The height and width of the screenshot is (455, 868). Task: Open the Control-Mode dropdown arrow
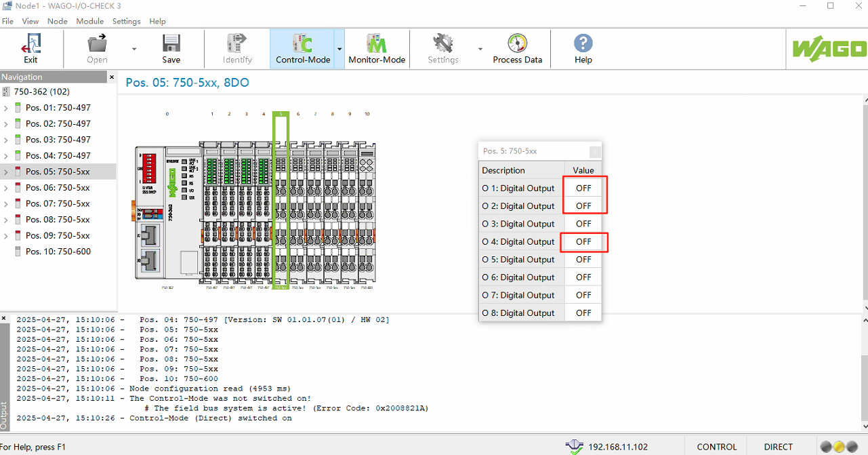click(340, 49)
